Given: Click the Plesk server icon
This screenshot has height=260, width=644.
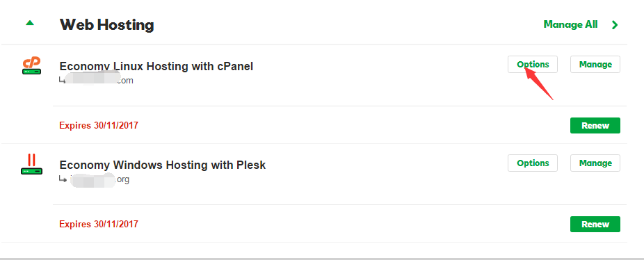Looking at the screenshot, I should tap(31, 164).
